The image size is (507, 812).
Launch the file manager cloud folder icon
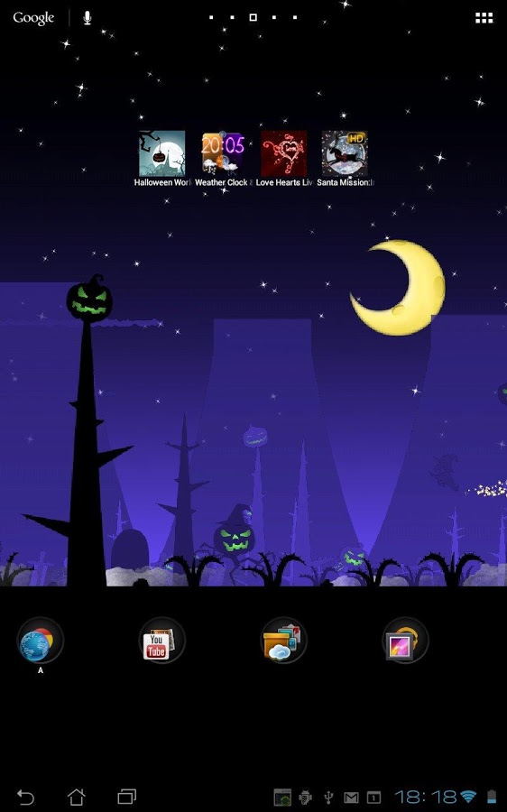point(283,641)
